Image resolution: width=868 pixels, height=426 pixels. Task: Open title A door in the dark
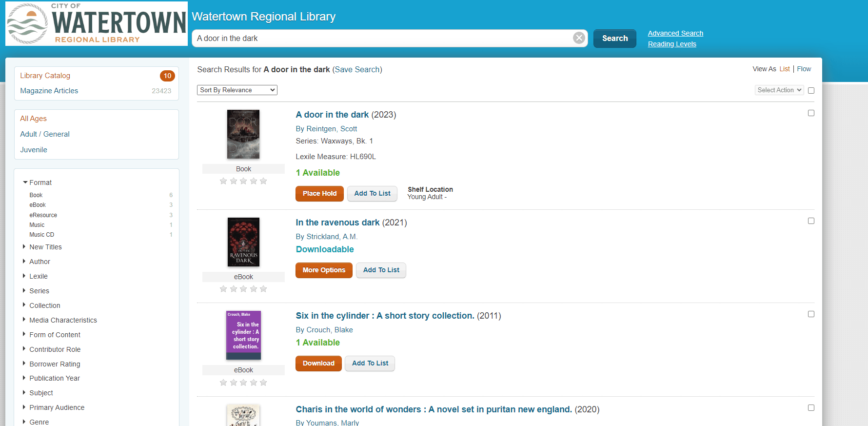(332, 115)
